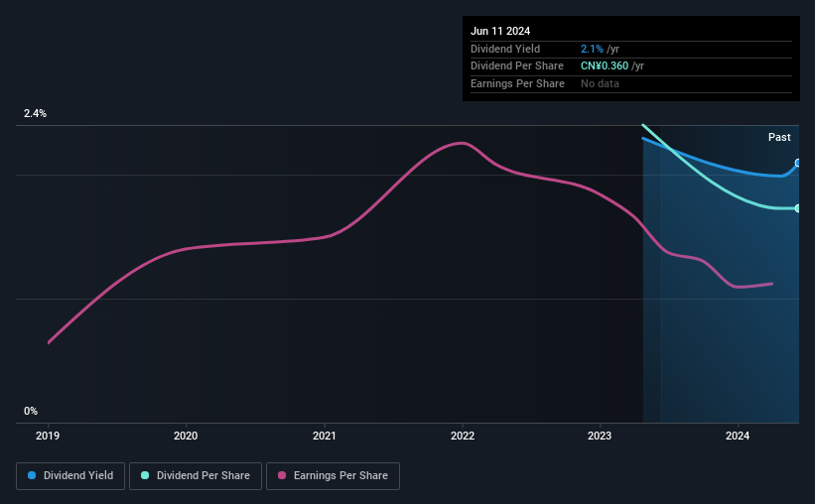Click the 2.4% y-axis label
Viewport: 815px width, 504px height.
tap(35, 113)
